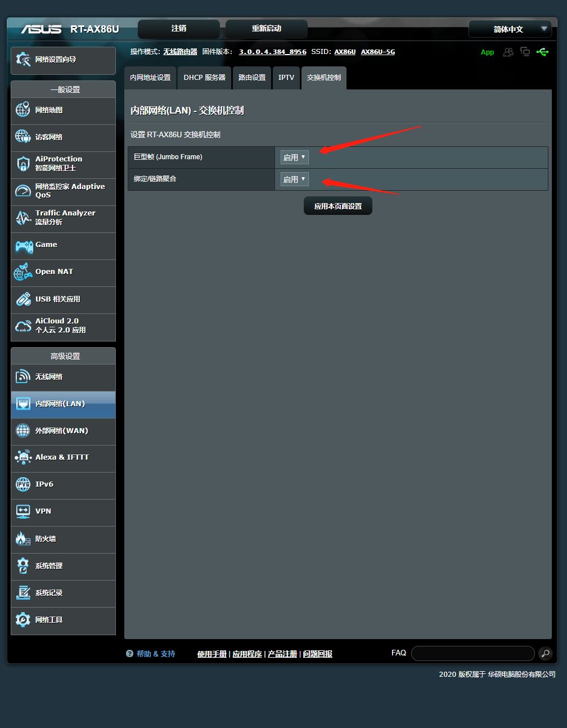The width and height of the screenshot is (567, 728).
Task: Click the 绑定/链路聚合 label
Action: pos(155,179)
